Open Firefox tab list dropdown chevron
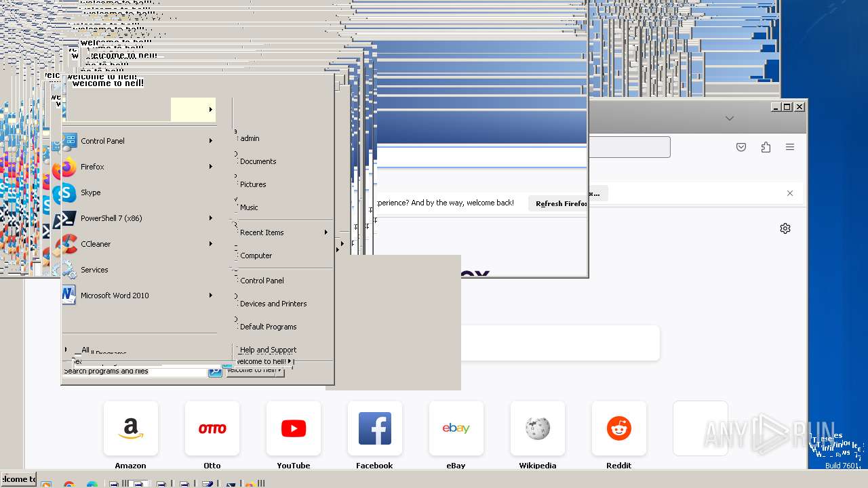Viewport: 868px width, 488px height. 730,119
